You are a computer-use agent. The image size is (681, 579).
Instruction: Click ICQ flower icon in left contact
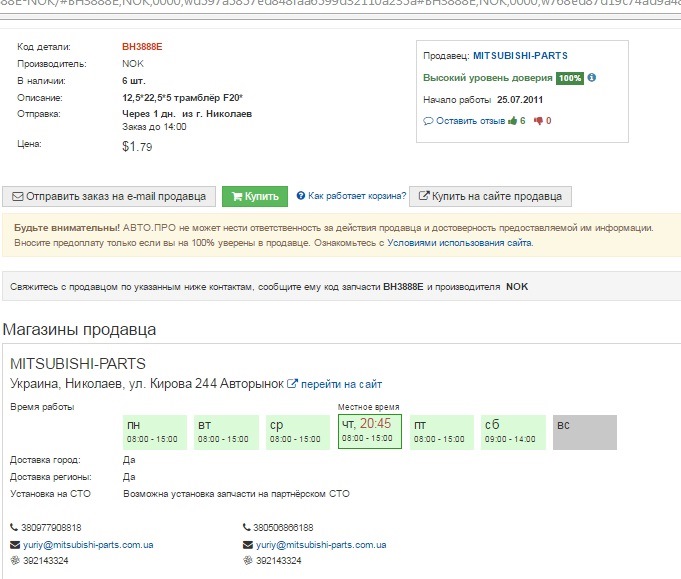[15, 560]
